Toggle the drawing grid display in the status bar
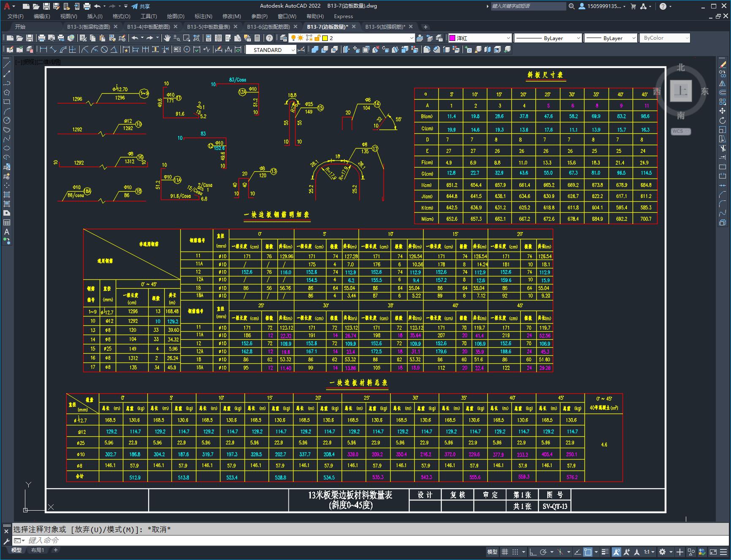Viewport: 731px width, 560px height. click(505, 552)
